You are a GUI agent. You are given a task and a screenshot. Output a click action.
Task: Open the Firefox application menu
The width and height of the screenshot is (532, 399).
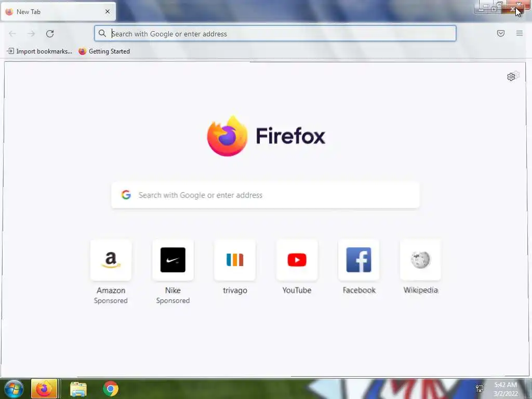coord(519,33)
